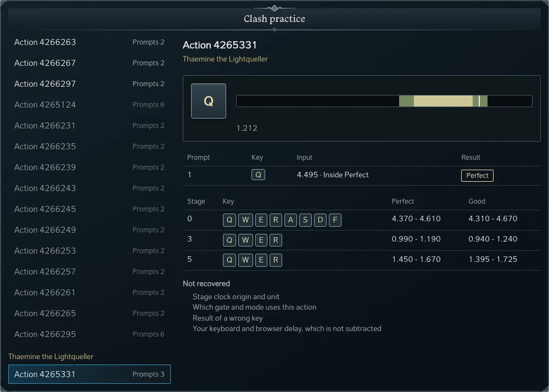Screen dimensions: 549x392
Task: Select the highlighted Action 4265331 row
Action: 89,374
